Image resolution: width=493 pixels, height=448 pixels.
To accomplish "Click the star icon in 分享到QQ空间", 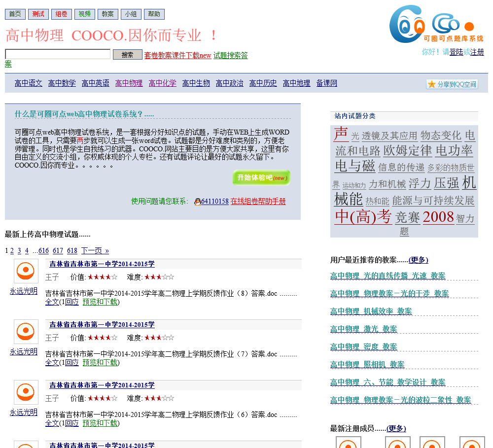I will click(x=432, y=84).
